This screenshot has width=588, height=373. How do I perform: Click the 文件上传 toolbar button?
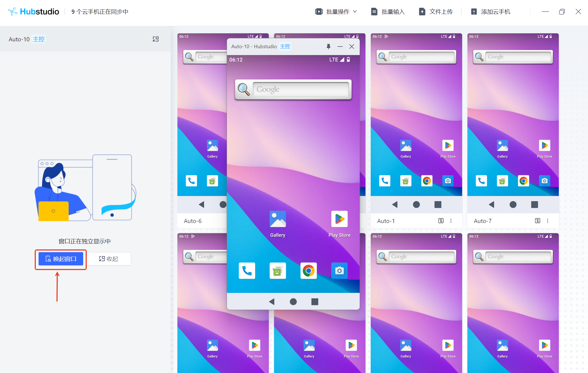pyautogui.click(x=436, y=12)
